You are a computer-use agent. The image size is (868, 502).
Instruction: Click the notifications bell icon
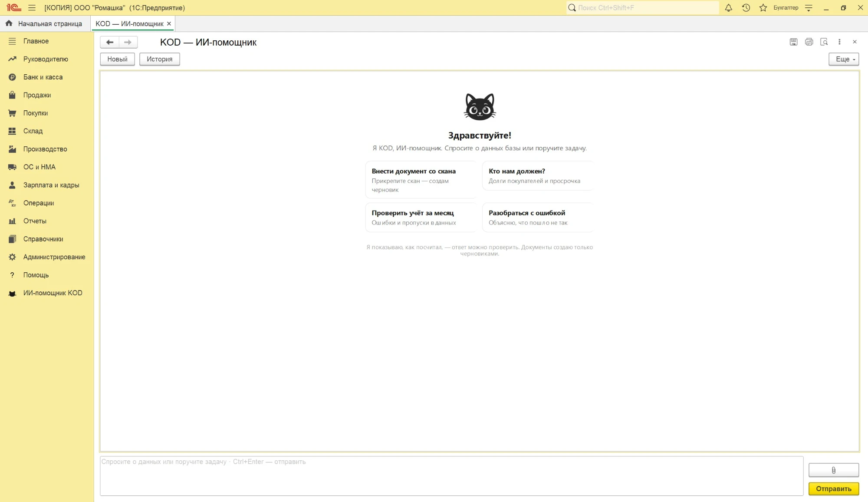(x=729, y=8)
